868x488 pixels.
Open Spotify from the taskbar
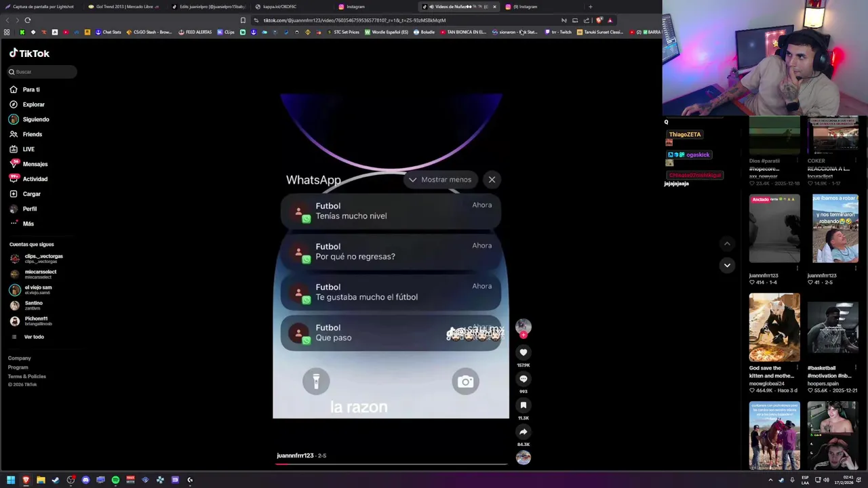(x=115, y=480)
